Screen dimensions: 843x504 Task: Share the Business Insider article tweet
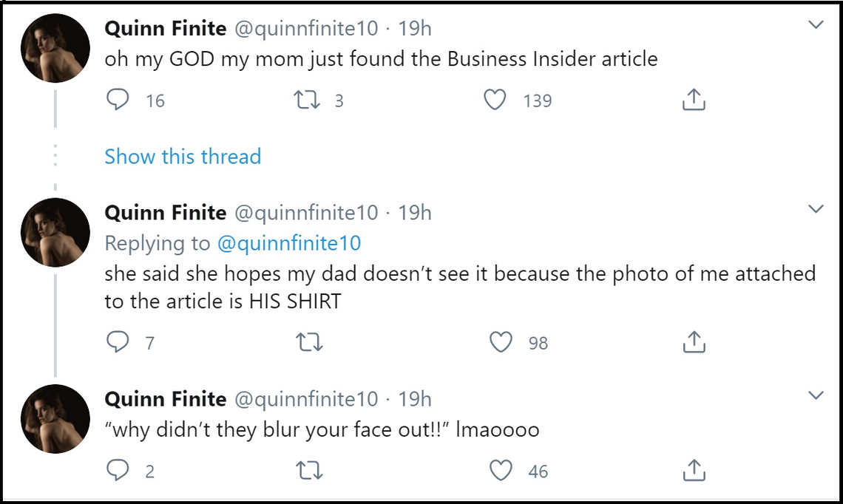coord(693,100)
